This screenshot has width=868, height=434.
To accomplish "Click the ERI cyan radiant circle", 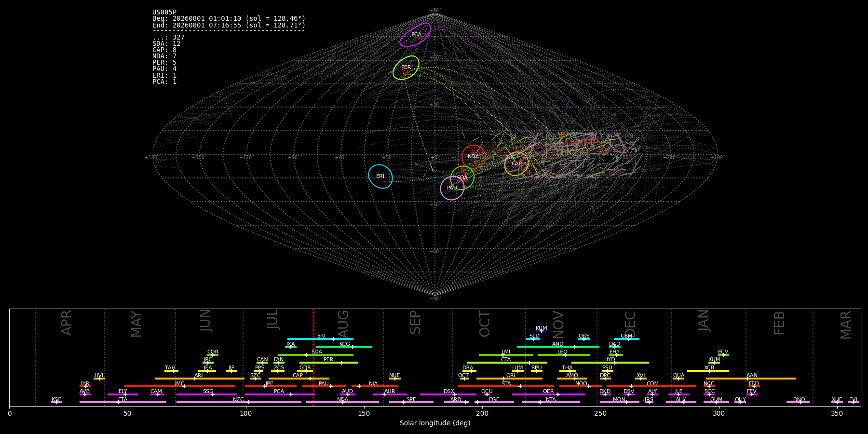I will tap(380, 176).
